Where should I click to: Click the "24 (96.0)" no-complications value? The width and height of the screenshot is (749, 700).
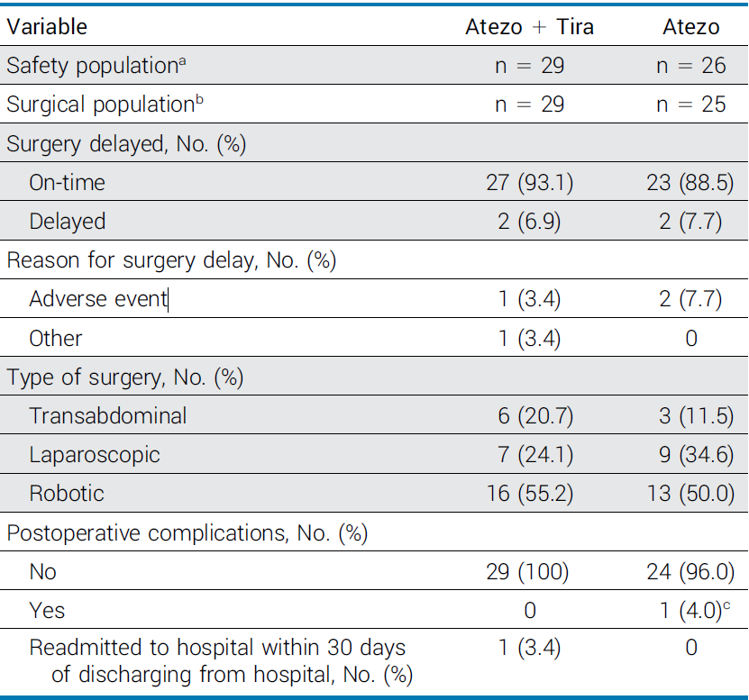coord(690,572)
